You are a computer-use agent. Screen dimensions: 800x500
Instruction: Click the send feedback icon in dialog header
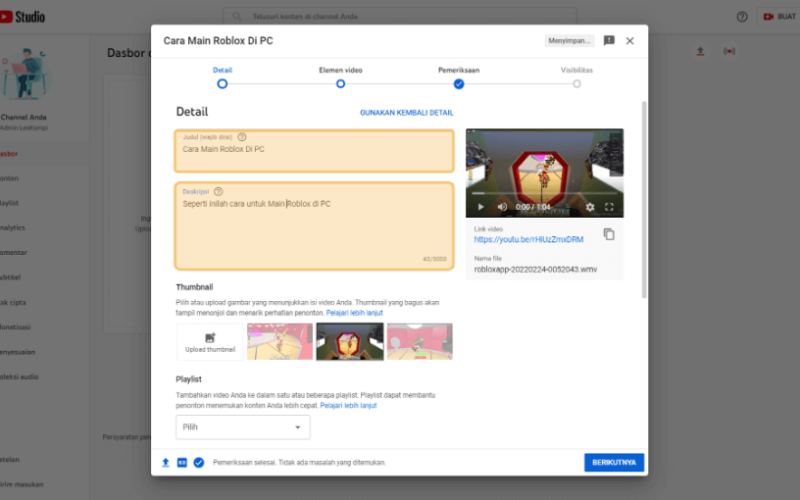click(609, 40)
